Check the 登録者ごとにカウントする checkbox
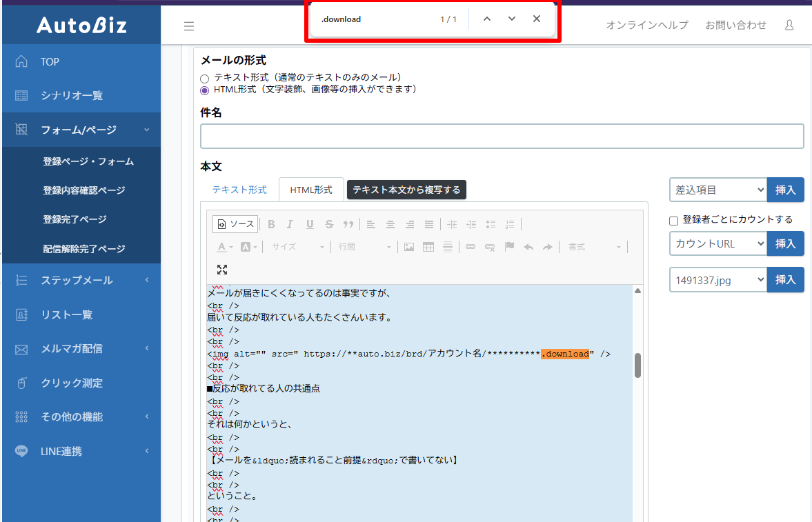The height and width of the screenshot is (522, 812). 674,221
